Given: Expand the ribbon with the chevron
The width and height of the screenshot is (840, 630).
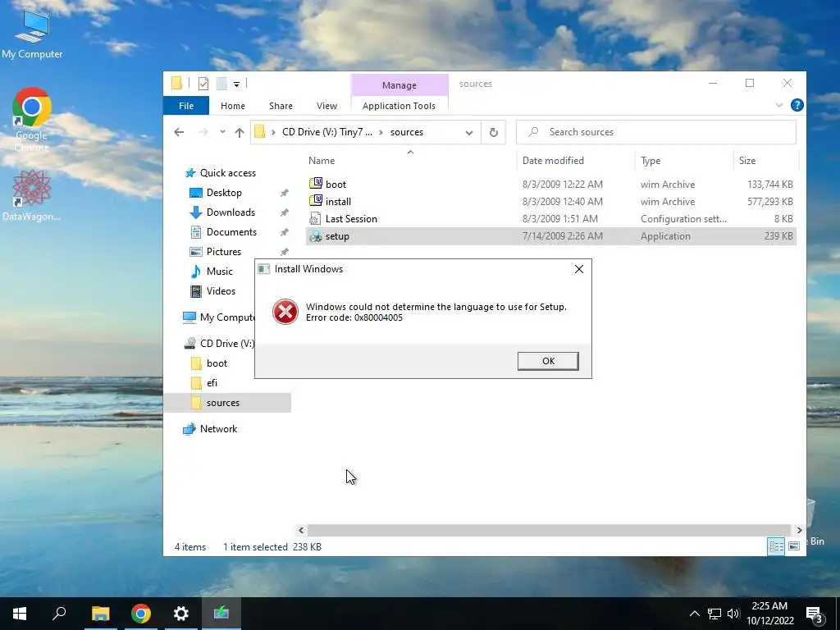Looking at the screenshot, I should (x=778, y=106).
